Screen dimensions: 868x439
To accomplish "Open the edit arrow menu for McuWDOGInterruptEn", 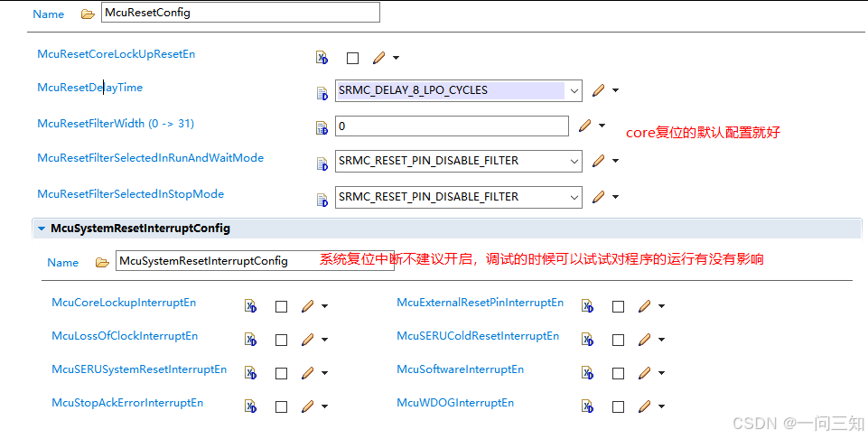I will 661,406.
